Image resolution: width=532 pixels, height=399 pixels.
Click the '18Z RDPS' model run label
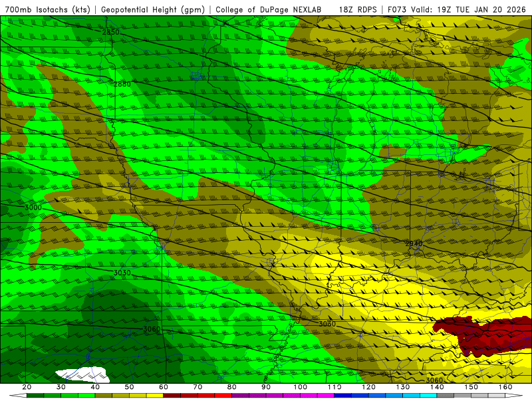[358, 9]
